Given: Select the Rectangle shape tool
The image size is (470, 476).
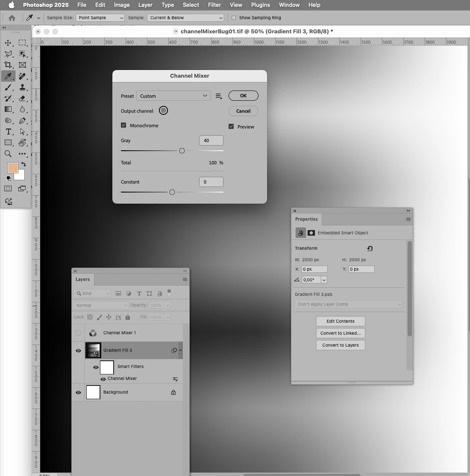Looking at the screenshot, I should pos(8,143).
